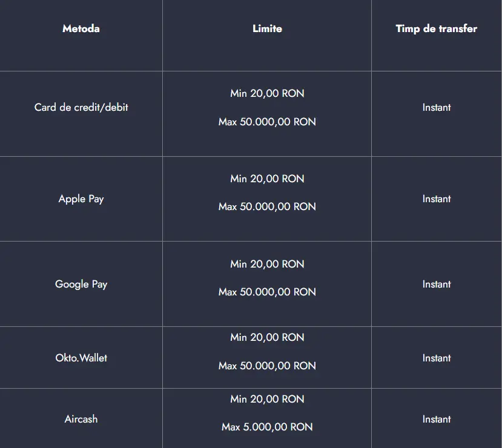Click Instant in Card de credit/debit row
The height and width of the screenshot is (448, 502).
coord(437,107)
